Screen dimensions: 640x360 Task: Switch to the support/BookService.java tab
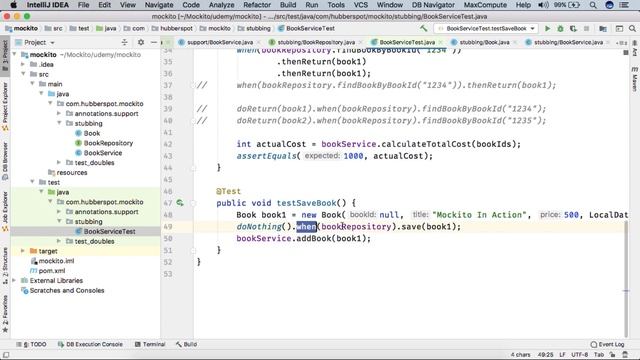click(x=220, y=42)
